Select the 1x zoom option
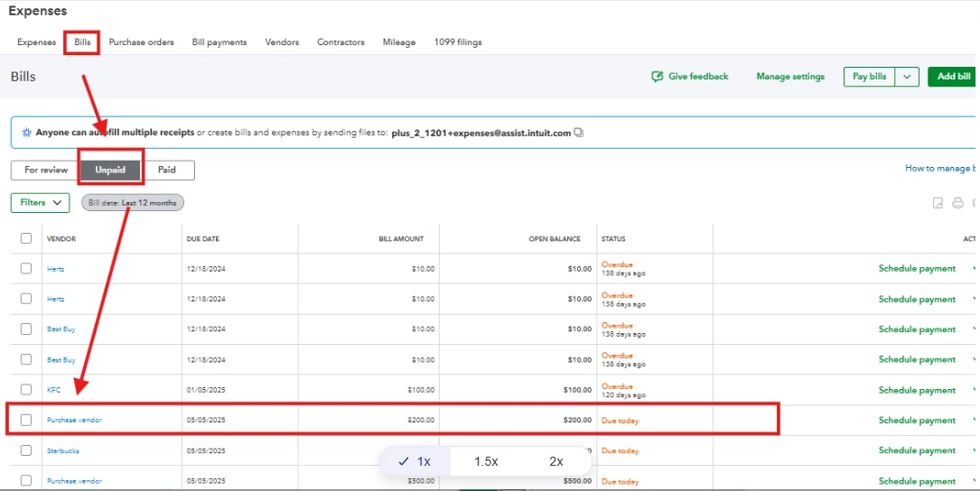Image resolution: width=980 pixels, height=491 pixels. pyautogui.click(x=415, y=461)
